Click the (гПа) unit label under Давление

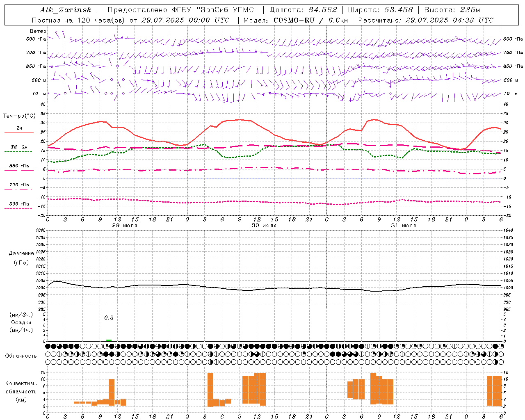[x=21, y=262]
